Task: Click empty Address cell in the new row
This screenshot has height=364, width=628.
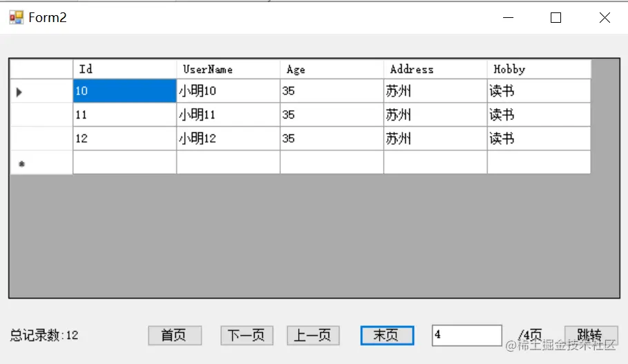Action: [x=435, y=163]
